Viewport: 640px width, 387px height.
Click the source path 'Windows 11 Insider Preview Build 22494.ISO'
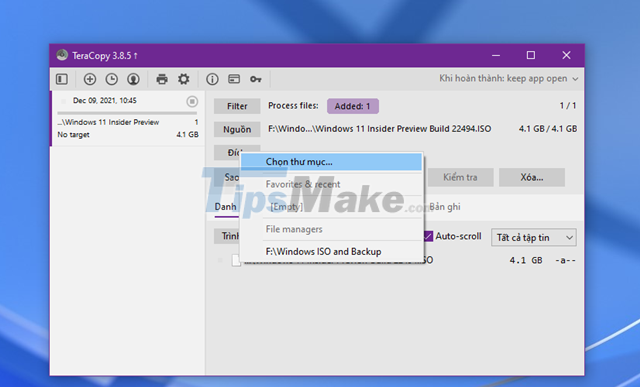tap(380, 129)
